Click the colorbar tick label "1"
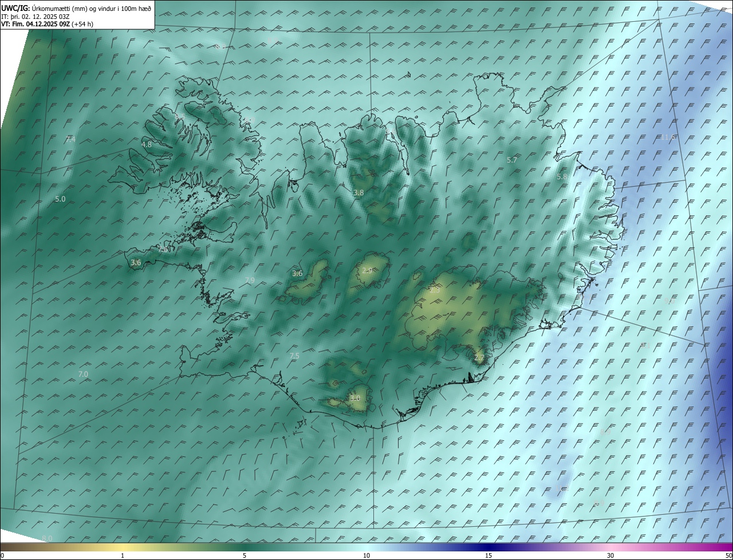Screen dimensions: 733x560 (x=123, y=556)
